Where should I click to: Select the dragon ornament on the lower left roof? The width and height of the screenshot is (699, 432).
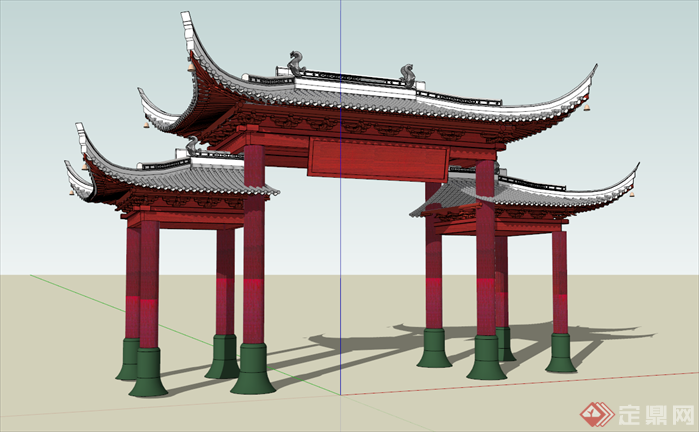tap(192, 146)
